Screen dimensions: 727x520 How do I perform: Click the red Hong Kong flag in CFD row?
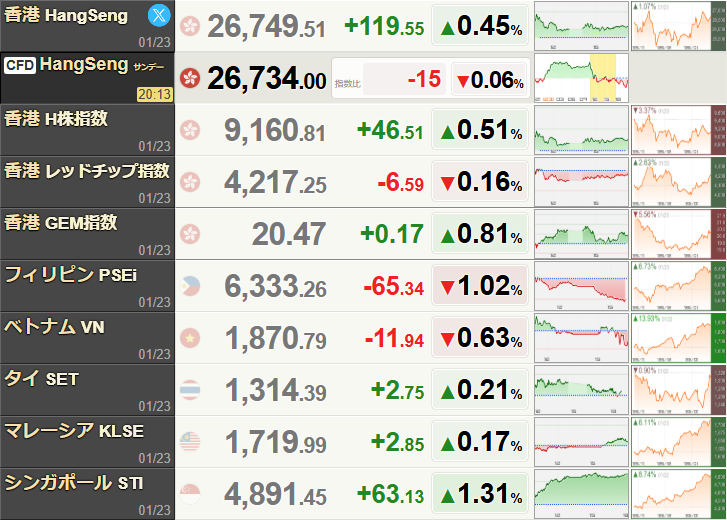click(190, 78)
